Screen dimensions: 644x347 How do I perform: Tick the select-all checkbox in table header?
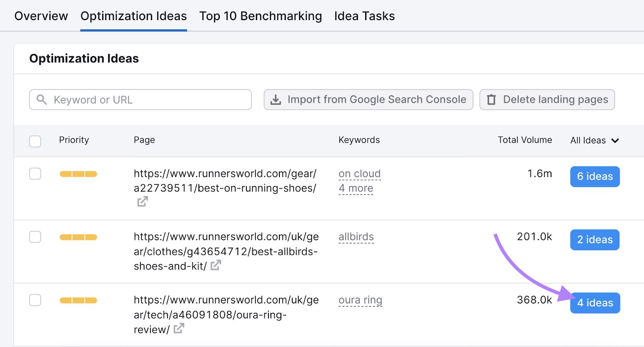click(x=35, y=141)
